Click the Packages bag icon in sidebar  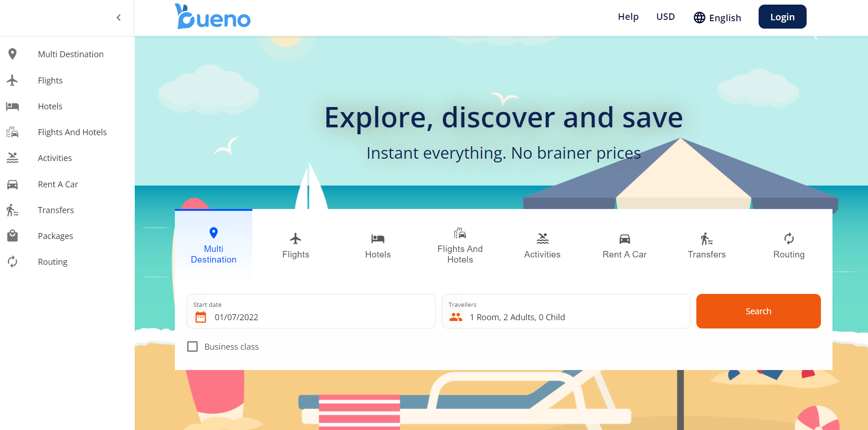pyautogui.click(x=12, y=236)
